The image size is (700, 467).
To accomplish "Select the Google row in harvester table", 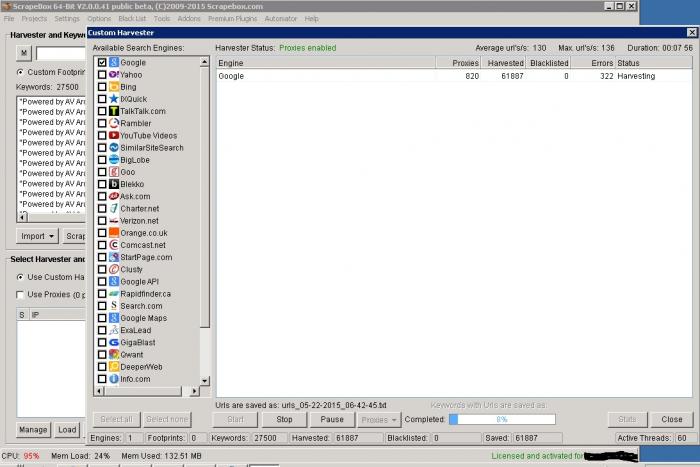I will pos(454,76).
